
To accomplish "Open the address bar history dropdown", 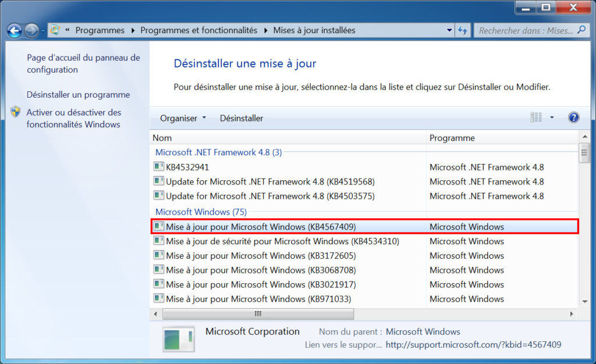I will click(x=449, y=30).
